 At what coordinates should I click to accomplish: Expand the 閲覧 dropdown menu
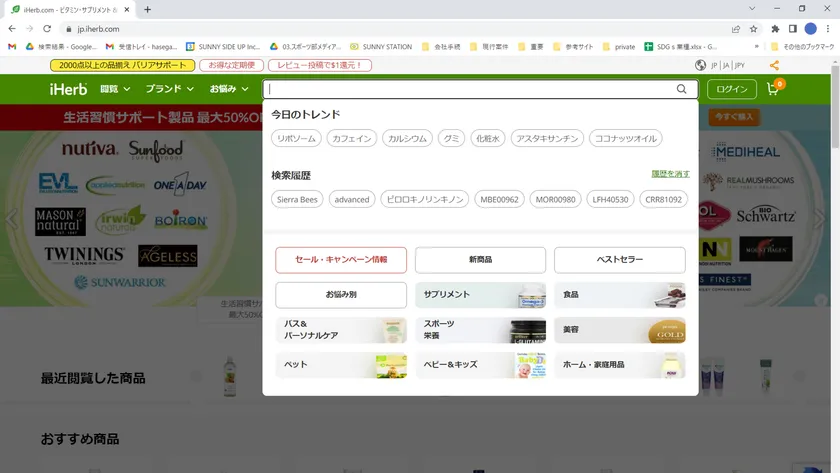point(116,89)
